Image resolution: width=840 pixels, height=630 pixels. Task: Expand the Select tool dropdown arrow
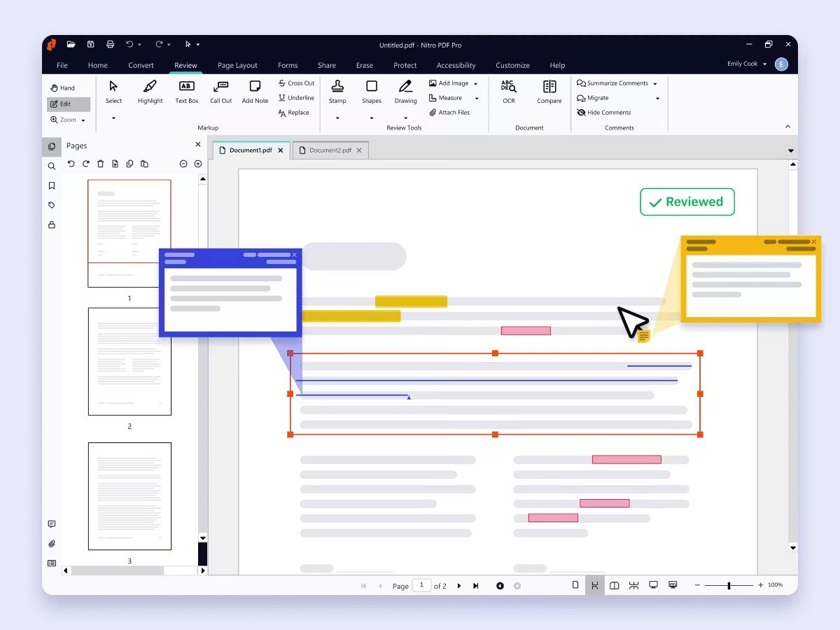point(113,118)
